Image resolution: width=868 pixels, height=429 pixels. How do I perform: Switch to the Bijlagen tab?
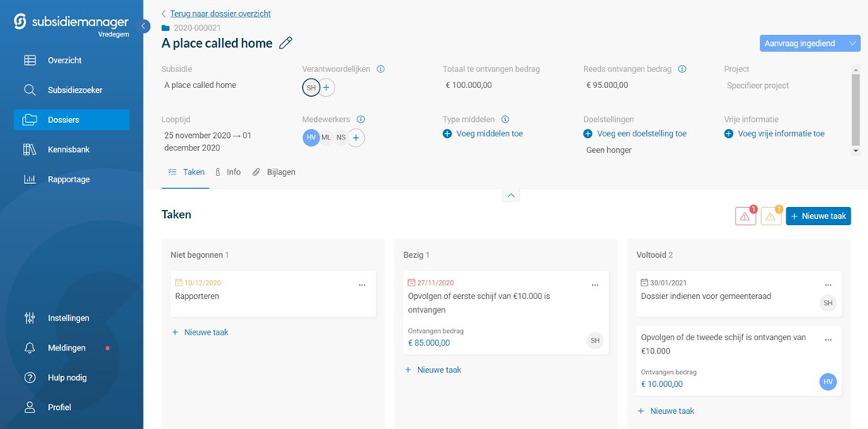[x=274, y=172]
